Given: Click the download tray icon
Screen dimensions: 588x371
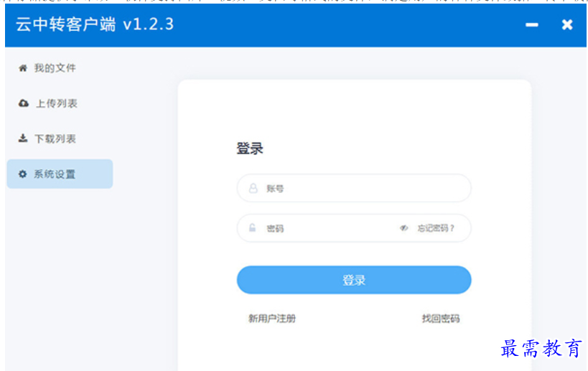Looking at the screenshot, I should 23,138.
